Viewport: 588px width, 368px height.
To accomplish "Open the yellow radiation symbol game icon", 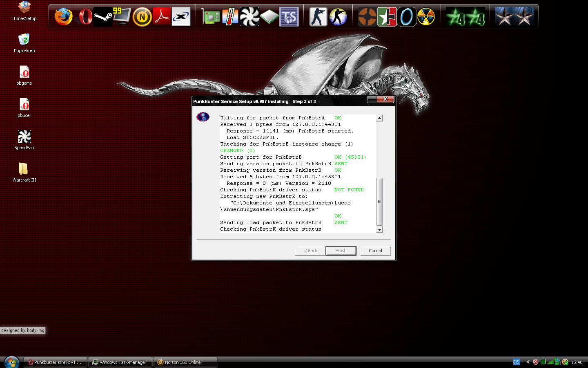I will [426, 17].
